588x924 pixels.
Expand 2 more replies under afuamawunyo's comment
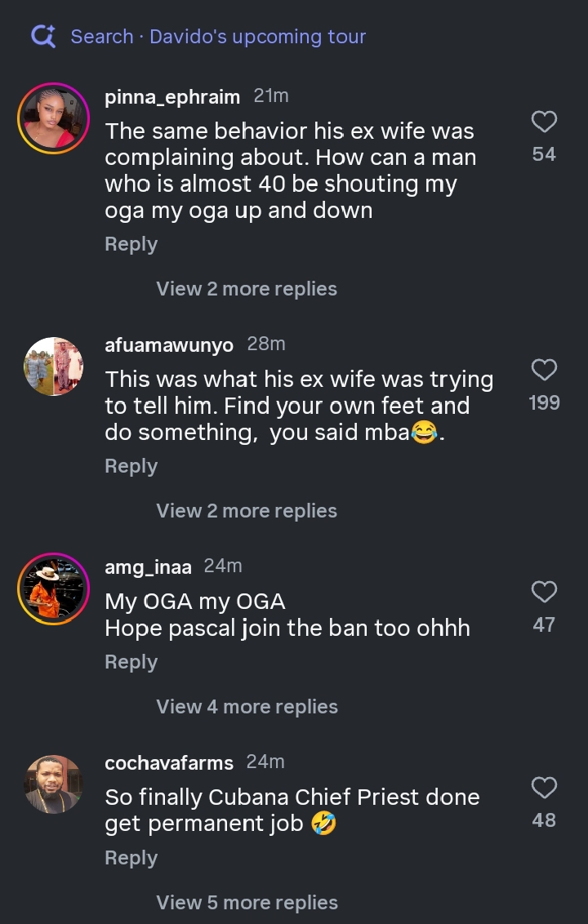247,511
